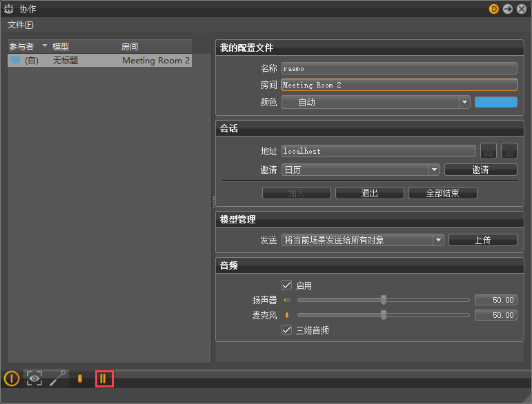
Task: Click the speaker icon beside 扬声器 slider
Action: 287,300
